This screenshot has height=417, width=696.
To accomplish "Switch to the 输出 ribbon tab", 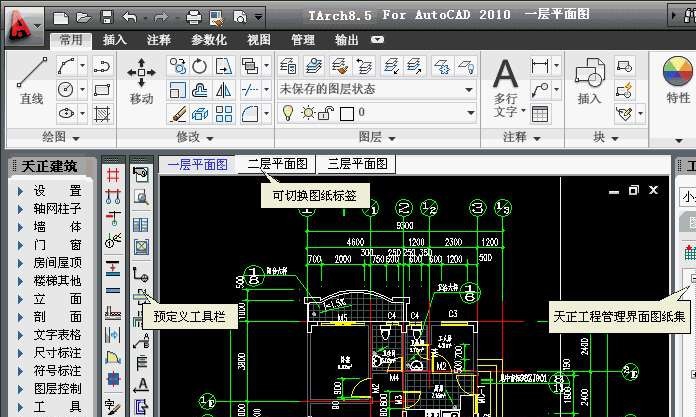I will (x=347, y=40).
